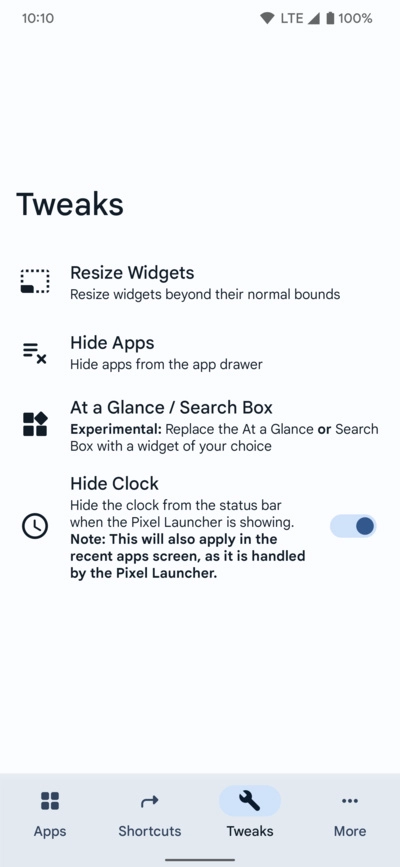The width and height of the screenshot is (400, 867).
Task: Open the More tab
Action: pyautogui.click(x=350, y=814)
